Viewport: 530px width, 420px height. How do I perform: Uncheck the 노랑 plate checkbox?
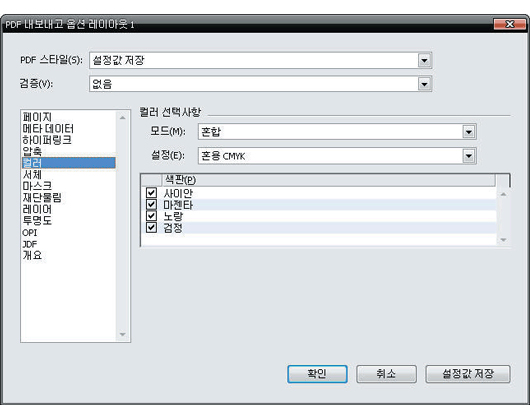coord(151,216)
